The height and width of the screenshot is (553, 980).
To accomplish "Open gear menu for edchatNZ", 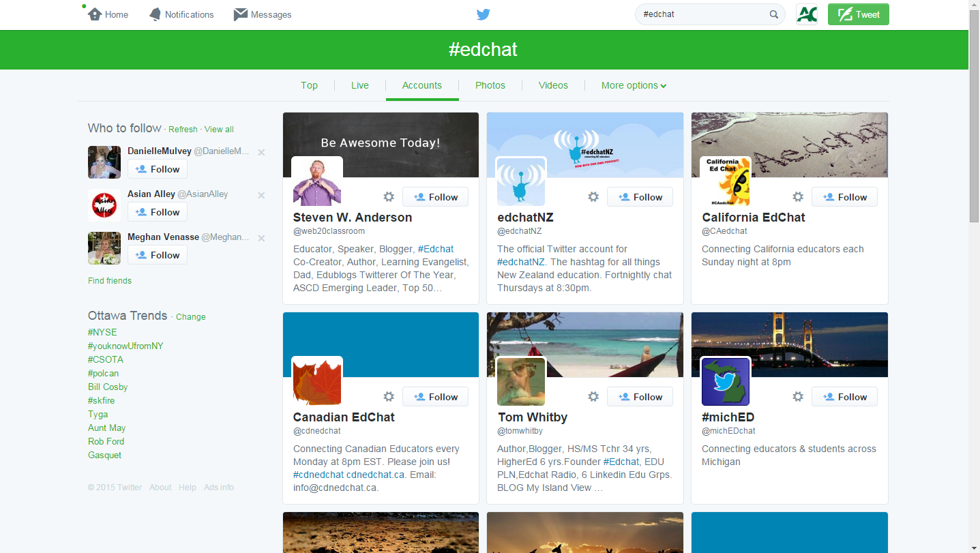I will (593, 197).
